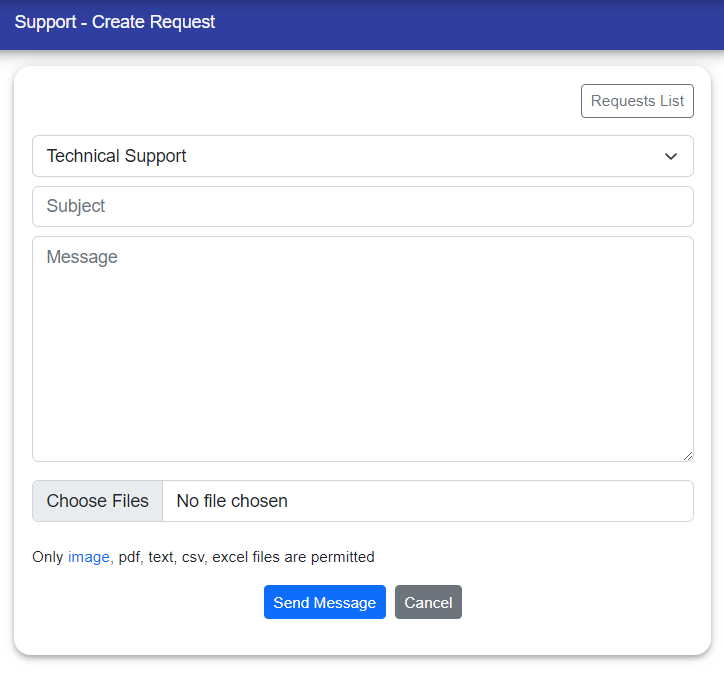Viewport: 724px width, 696px height.
Task: Click the 'Subject' placeholder text
Action: [x=76, y=206]
